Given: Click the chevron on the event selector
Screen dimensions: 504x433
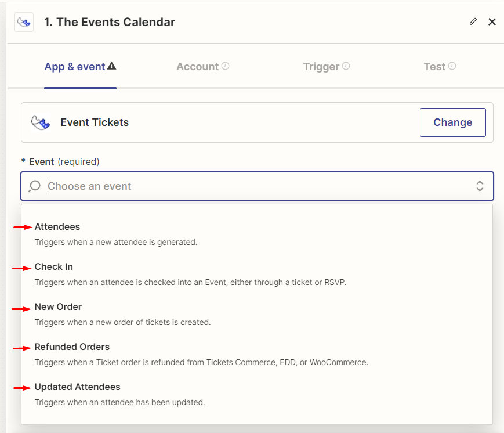Looking at the screenshot, I should [480, 186].
